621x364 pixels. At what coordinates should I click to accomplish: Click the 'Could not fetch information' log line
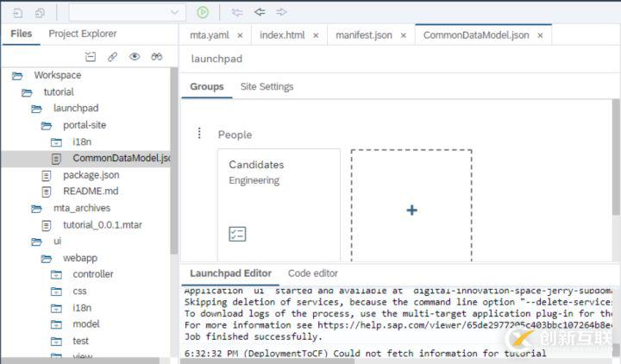[x=365, y=353]
